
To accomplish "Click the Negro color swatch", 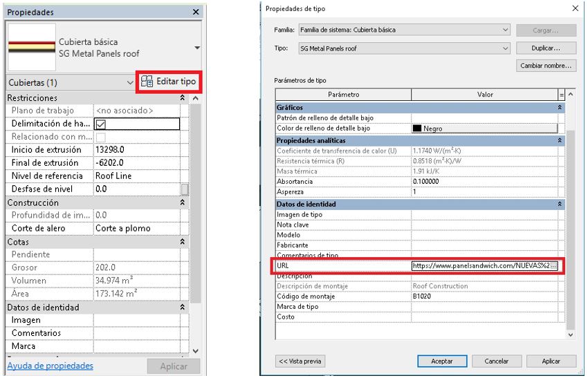I will [417, 129].
